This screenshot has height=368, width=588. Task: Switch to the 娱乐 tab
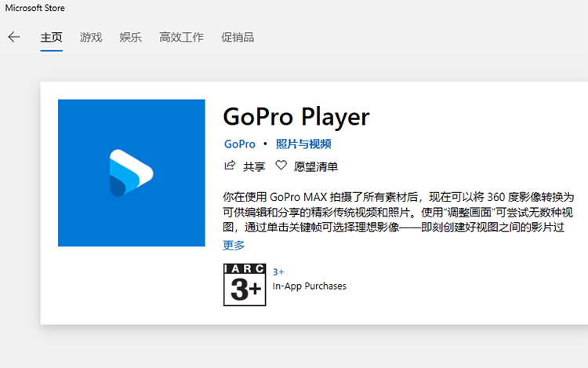tap(130, 37)
